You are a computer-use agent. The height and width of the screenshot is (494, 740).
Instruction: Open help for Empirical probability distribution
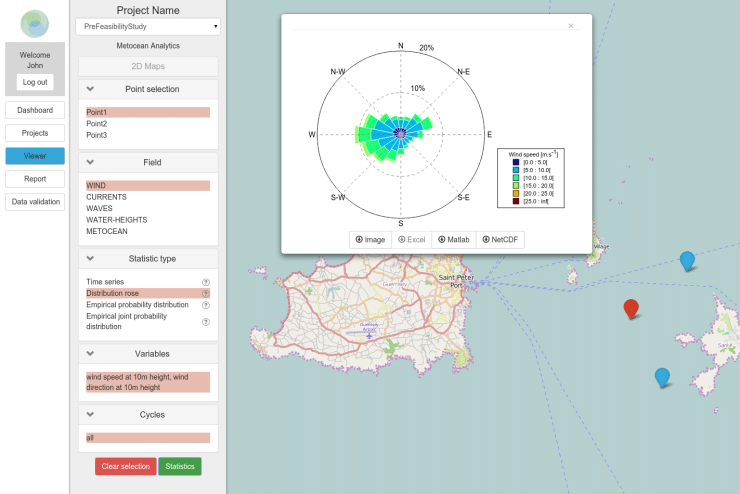[206, 305]
